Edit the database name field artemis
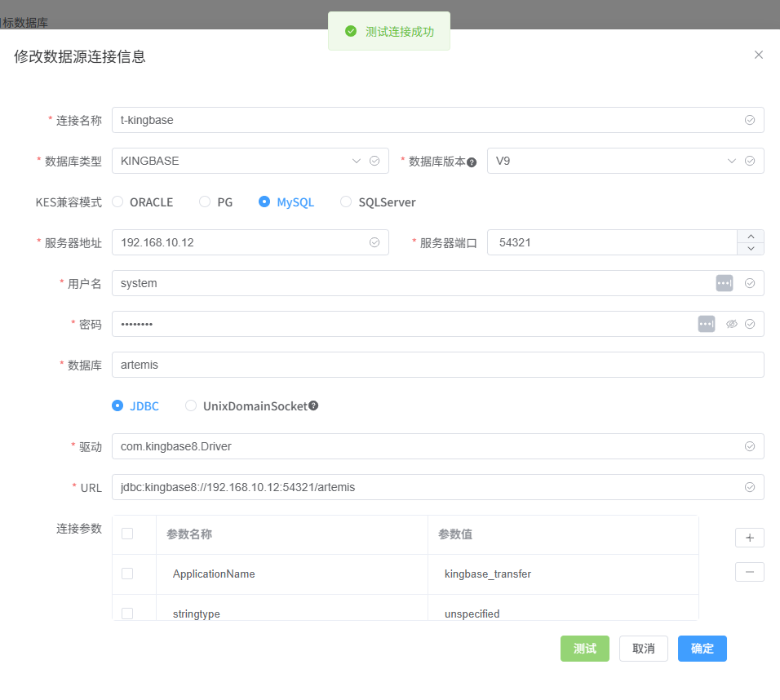780x700 pixels. point(438,365)
